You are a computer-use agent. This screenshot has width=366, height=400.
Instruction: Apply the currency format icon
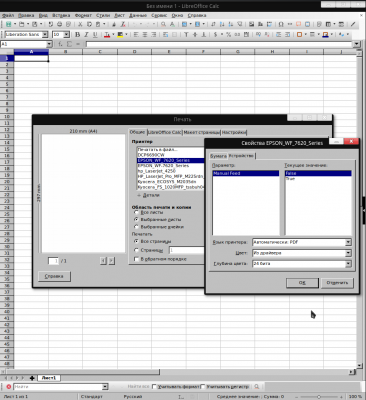[x=216, y=34]
